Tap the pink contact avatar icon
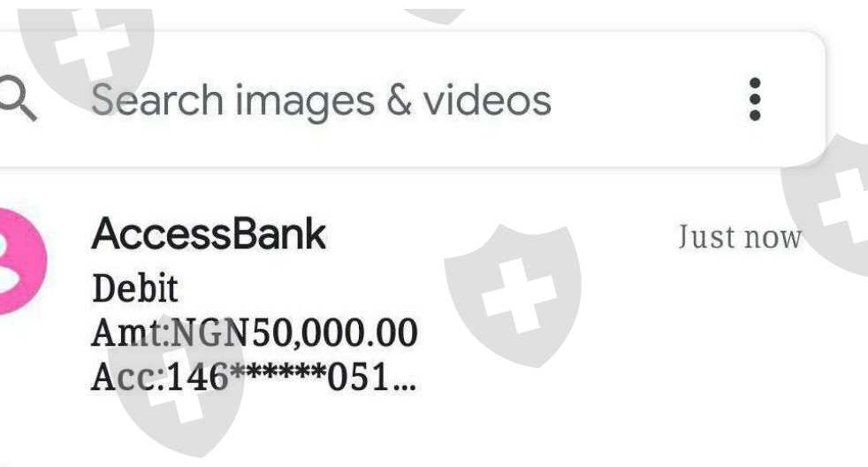The image size is (868, 467). (22, 261)
